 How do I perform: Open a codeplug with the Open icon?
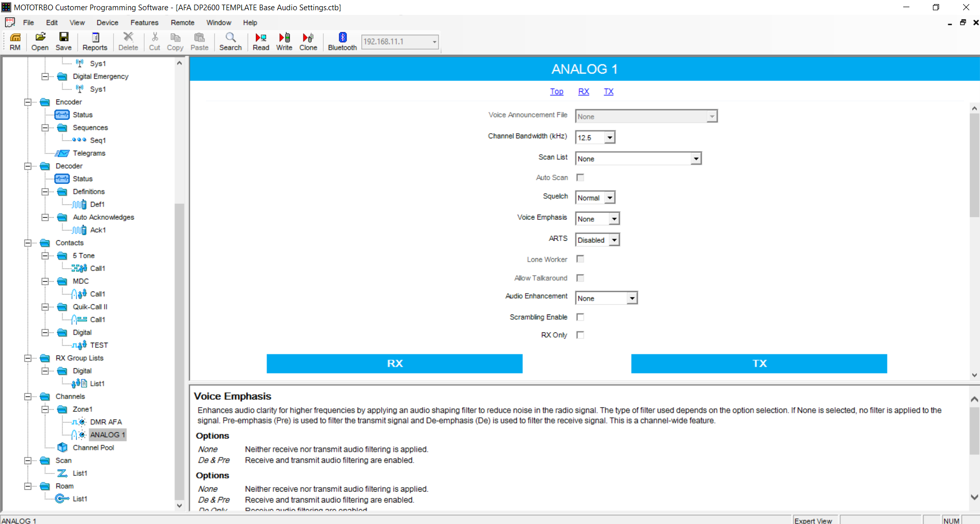click(x=40, y=41)
